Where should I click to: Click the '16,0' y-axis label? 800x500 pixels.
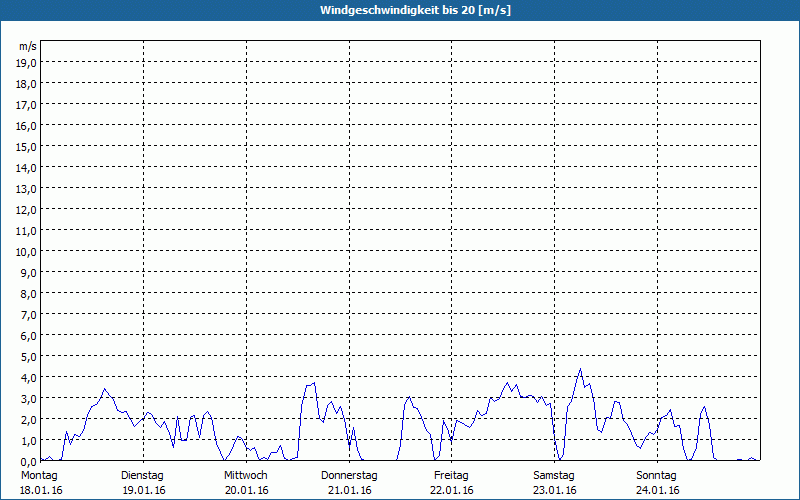click(x=27, y=126)
